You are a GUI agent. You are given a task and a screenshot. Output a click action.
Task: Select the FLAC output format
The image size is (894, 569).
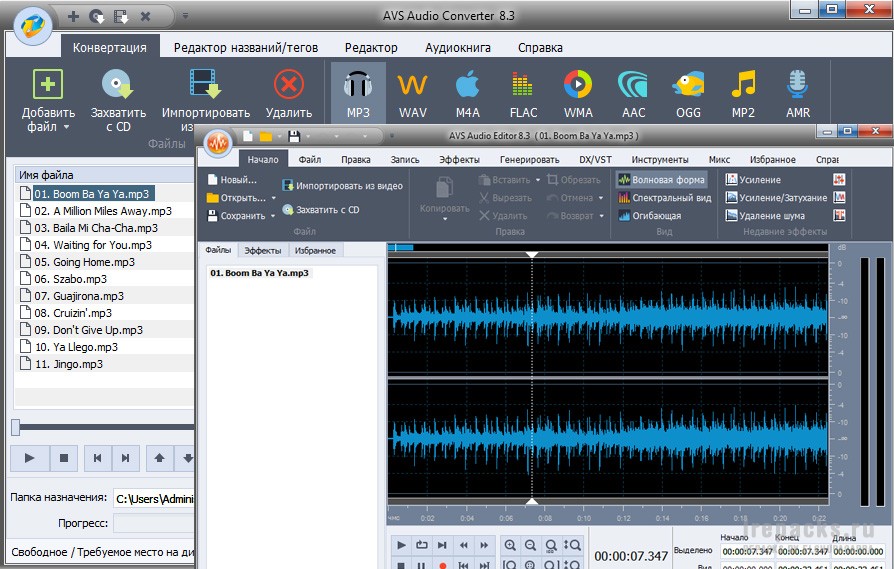point(523,92)
